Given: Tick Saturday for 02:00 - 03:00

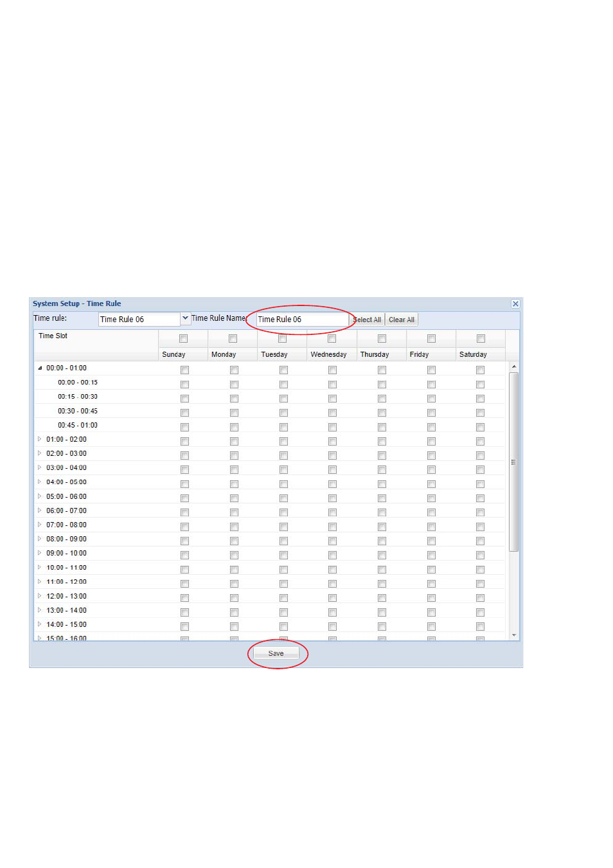Looking at the screenshot, I should pos(481,456).
